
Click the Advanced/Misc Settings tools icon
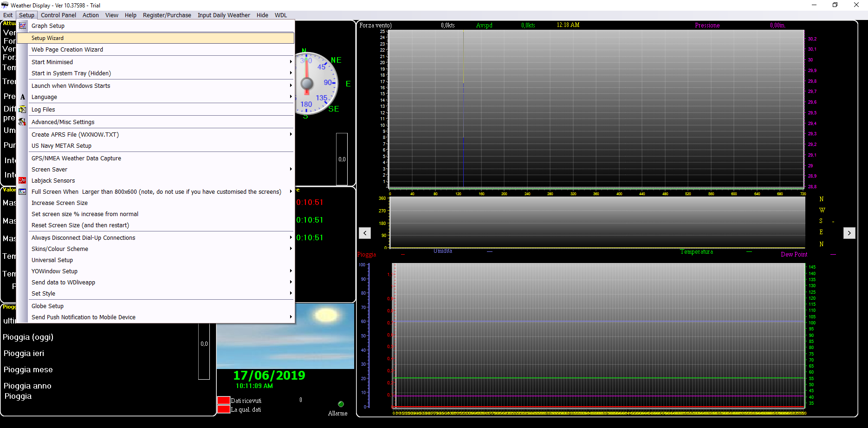[x=22, y=122]
